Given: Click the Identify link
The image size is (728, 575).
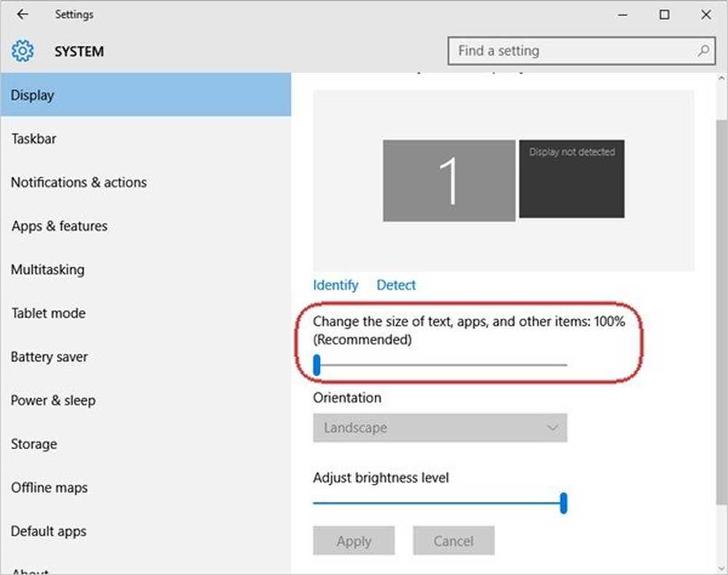Looking at the screenshot, I should (336, 285).
